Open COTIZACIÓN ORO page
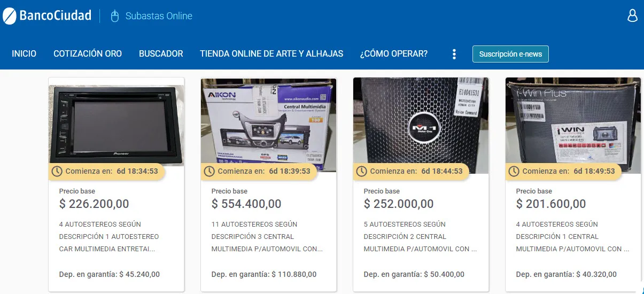The width and height of the screenshot is (644, 294). 88,54
